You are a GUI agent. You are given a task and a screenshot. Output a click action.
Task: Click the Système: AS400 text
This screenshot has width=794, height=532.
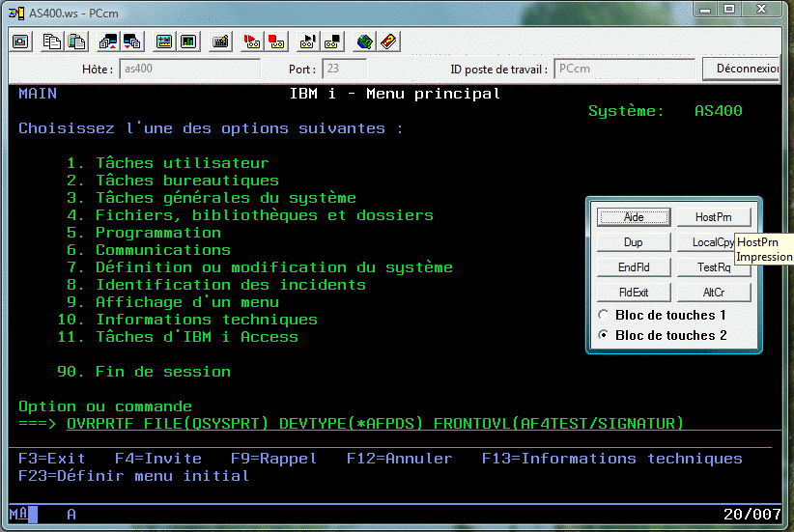tap(666, 111)
